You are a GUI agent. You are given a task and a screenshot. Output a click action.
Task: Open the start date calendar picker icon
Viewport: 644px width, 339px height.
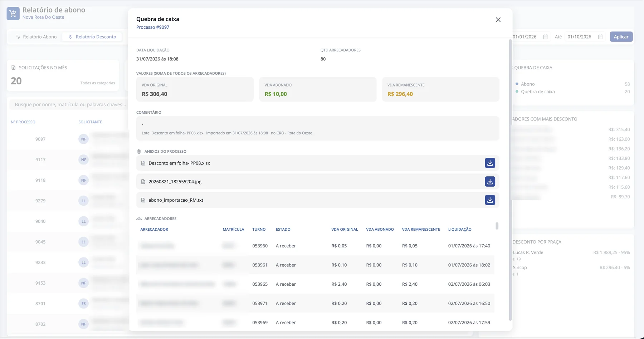click(545, 37)
